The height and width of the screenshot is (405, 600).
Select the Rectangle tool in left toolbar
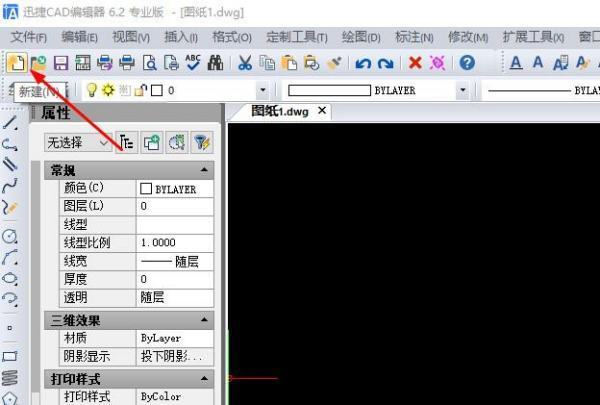(x=10, y=356)
